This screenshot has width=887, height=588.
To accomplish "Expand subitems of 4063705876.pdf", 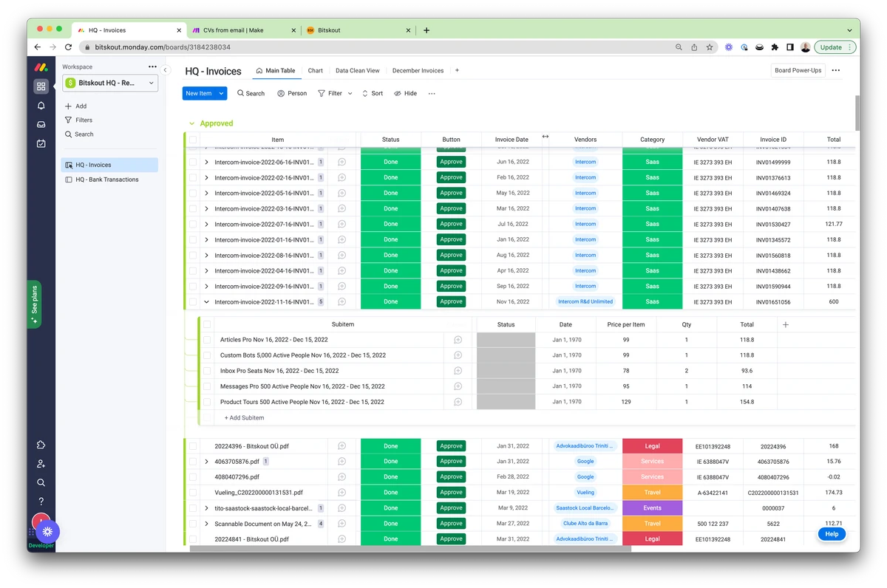I will 206,462.
